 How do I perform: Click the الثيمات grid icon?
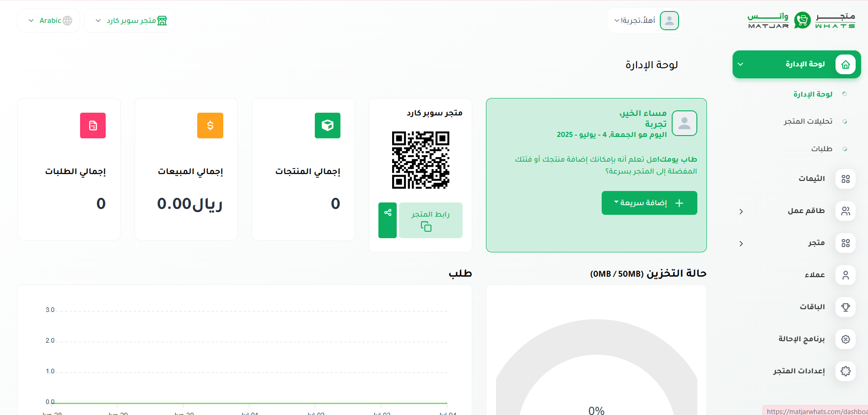pos(845,179)
